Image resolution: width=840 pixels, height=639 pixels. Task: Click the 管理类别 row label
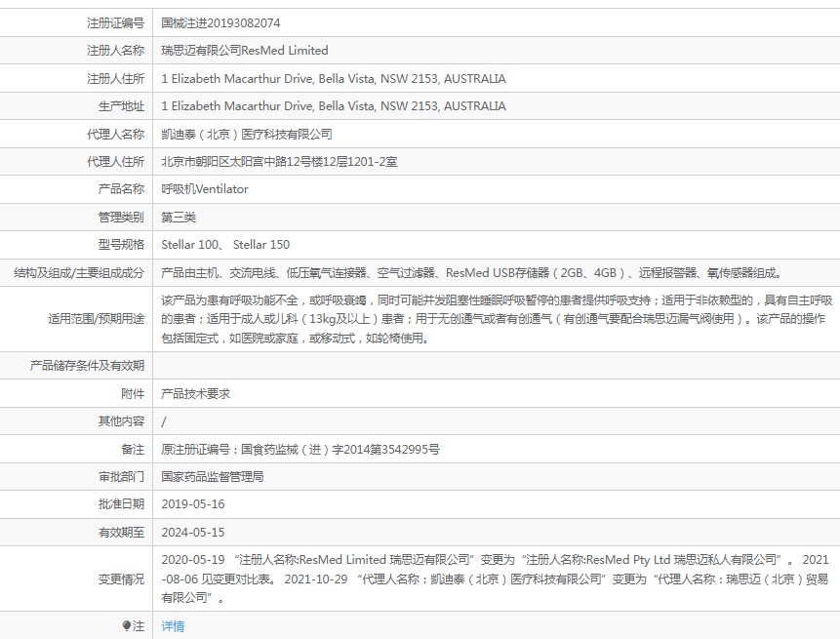point(122,217)
